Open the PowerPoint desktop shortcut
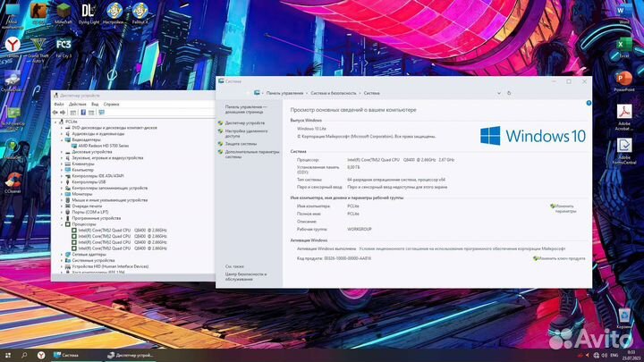Screen dimensions: 644x362 [624, 80]
